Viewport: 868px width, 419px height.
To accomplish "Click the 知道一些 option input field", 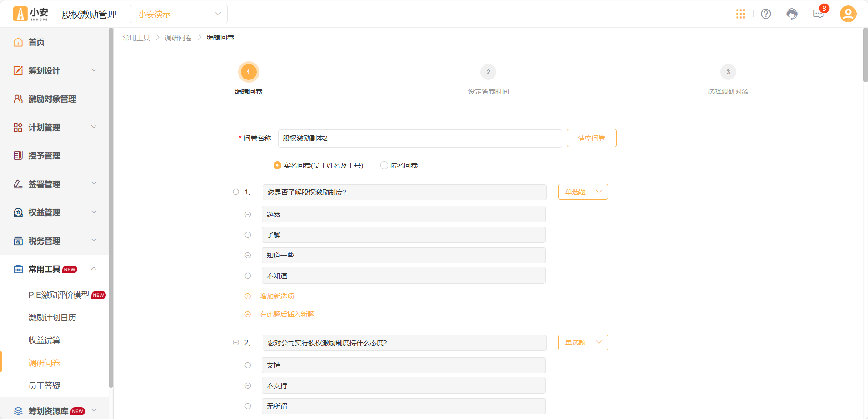I will click(404, 255).
